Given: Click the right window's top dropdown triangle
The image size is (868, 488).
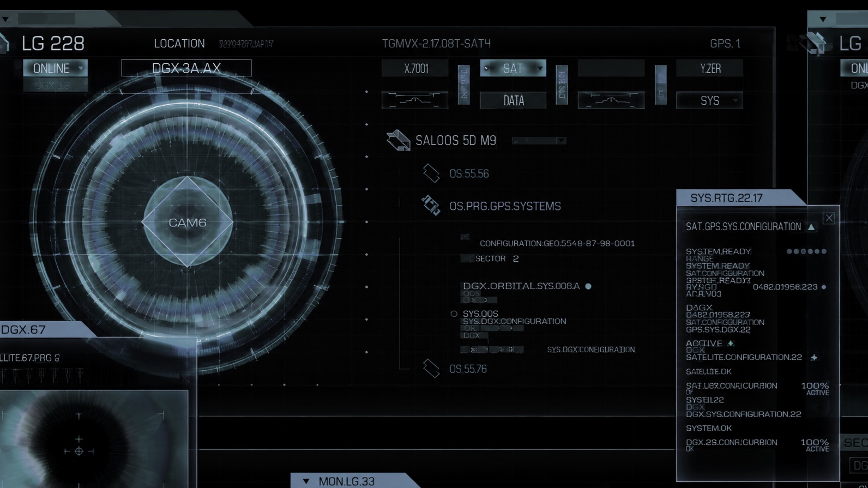Looking at the screenshot, I should [x=823, y=19].
